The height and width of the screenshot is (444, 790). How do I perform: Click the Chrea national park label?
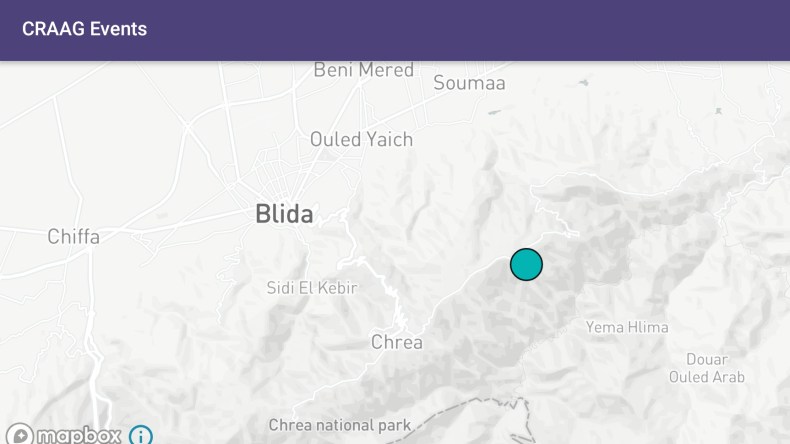coord(340,425)
